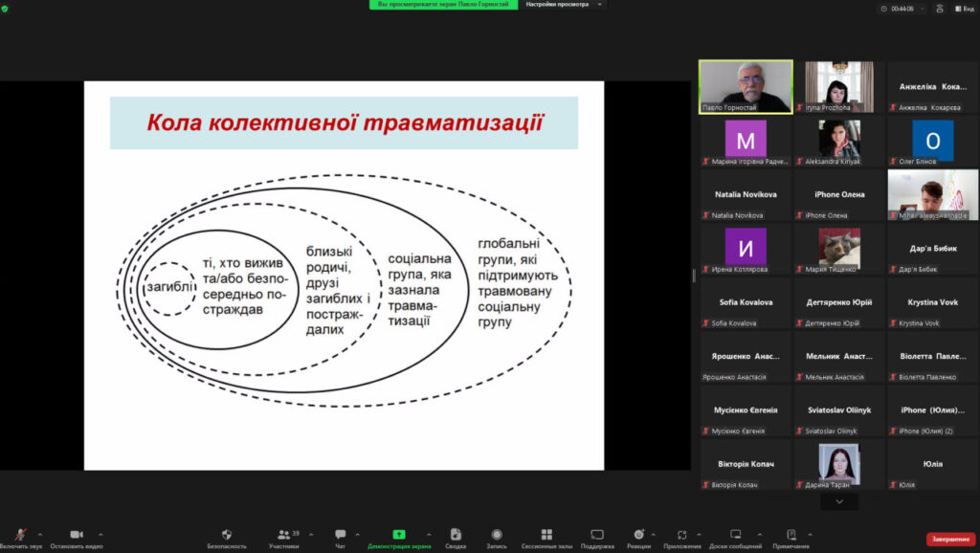Open the Участники participants panel
The image size is (980, 553).
pyautogui.click(x=283, y=537)
